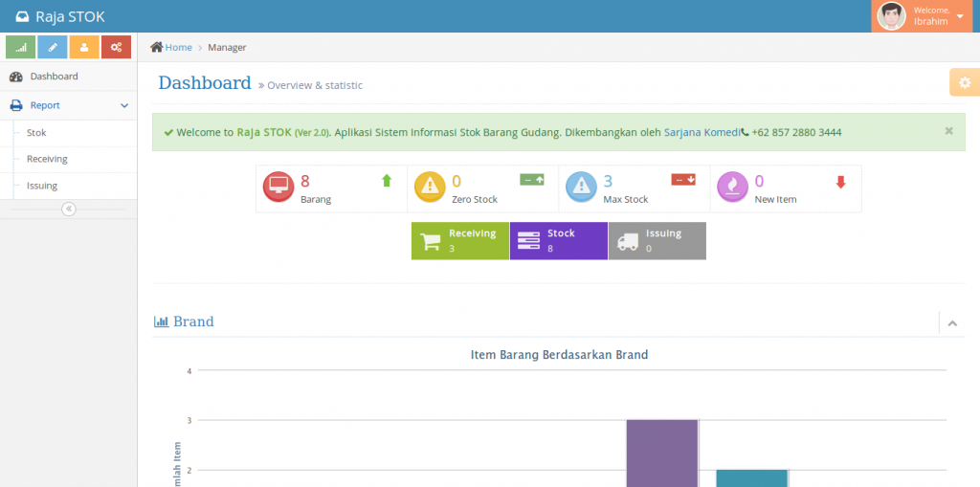Click the green signal-bars shortcut button
Viewport: 980px width, 487px height.
coord(21,47)
